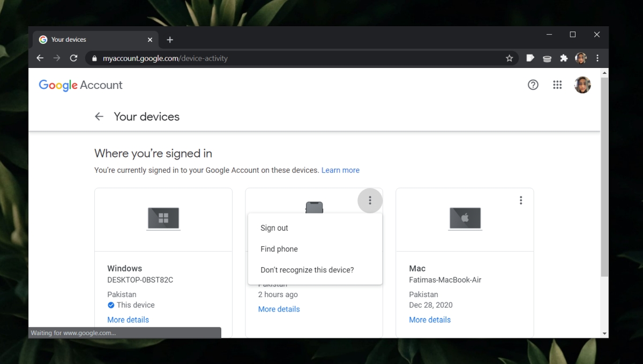Open the Mac device three-dot options
Image resolution: width=643 pixels, height=364 pixels.
pos(520,200)
